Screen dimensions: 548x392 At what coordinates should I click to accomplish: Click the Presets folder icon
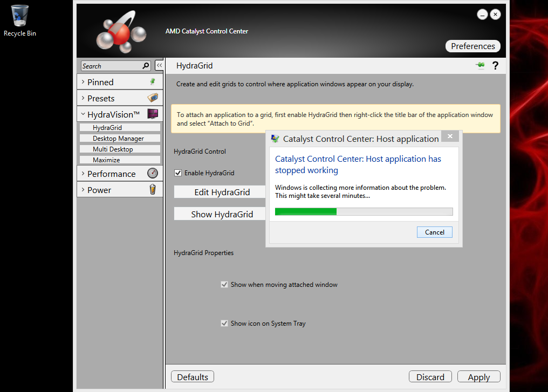coord(153,98)
